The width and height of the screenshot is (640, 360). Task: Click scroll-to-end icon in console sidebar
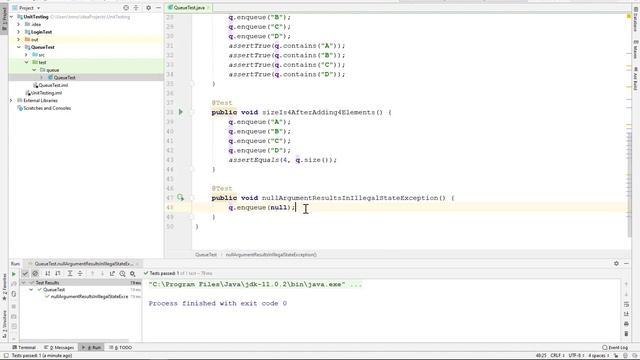(x=626, y=314)
